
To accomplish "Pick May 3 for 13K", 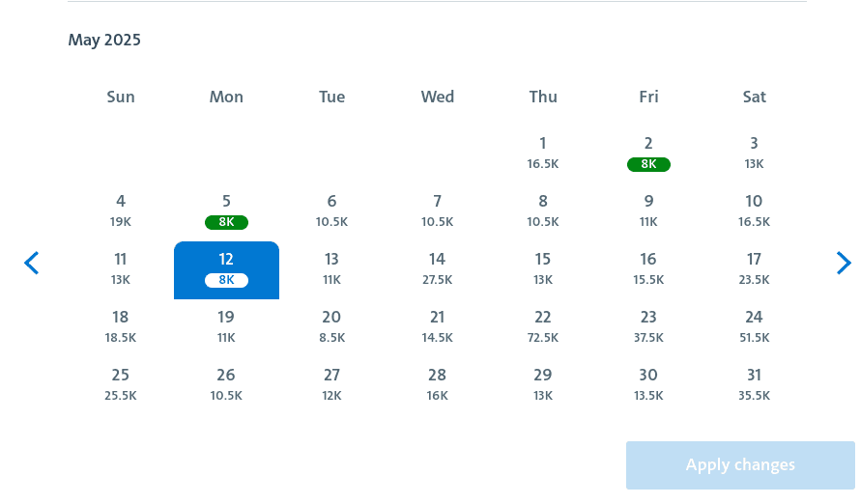I will 754,154.
